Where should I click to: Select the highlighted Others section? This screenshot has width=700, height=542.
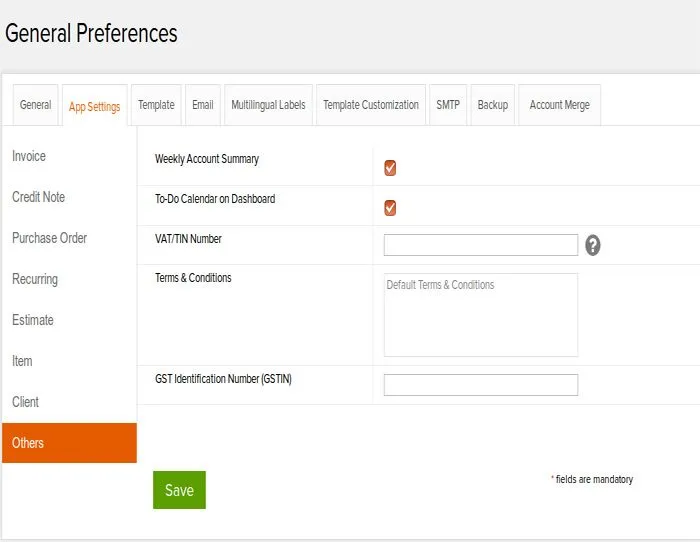tap(69, 443)
